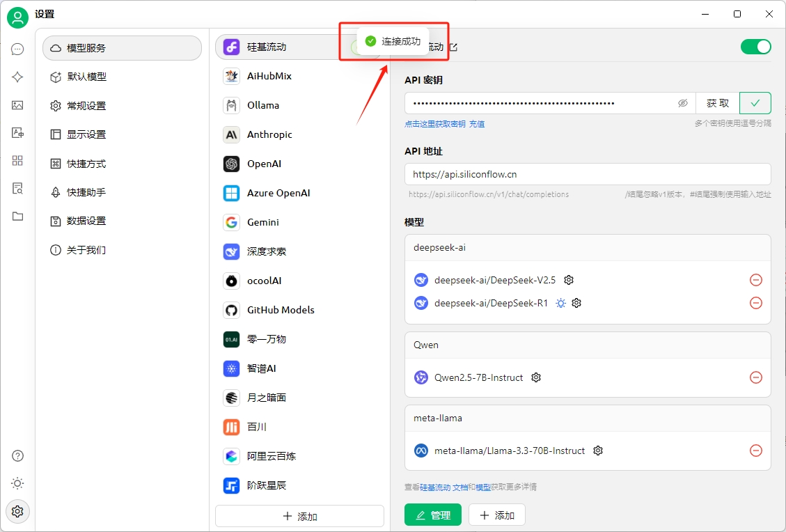Select the 硅基流动 provider
The height and width of the screenshot is (532, 786).
click(300, 47)
